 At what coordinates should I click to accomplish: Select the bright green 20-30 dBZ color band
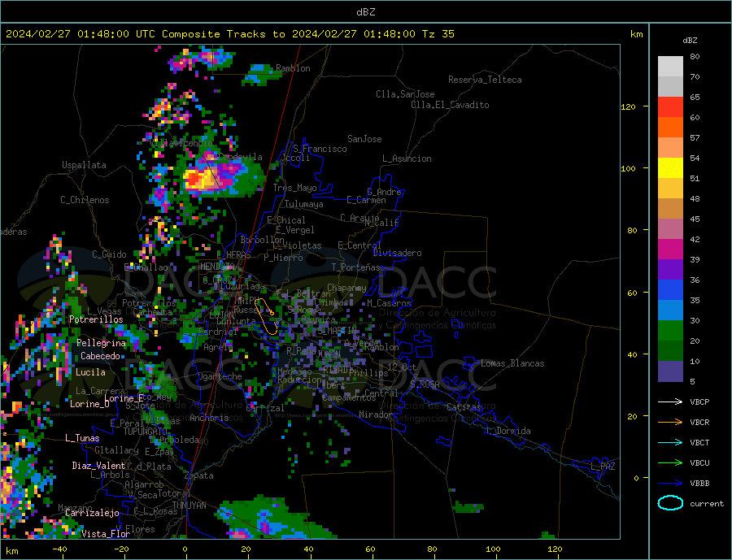(x=670, y=331)
